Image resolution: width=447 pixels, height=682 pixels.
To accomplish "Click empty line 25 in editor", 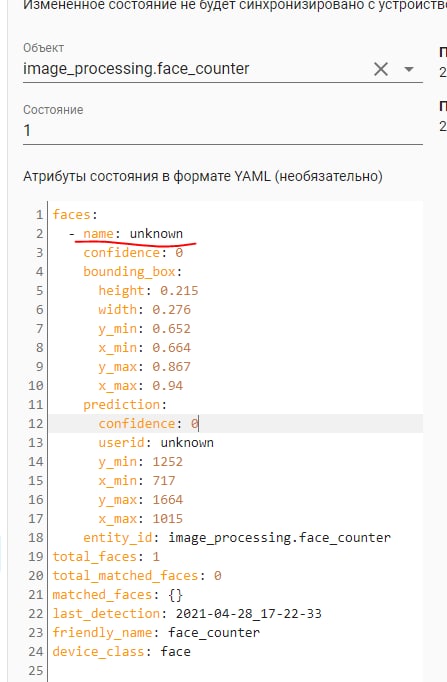I will [235, 671].
